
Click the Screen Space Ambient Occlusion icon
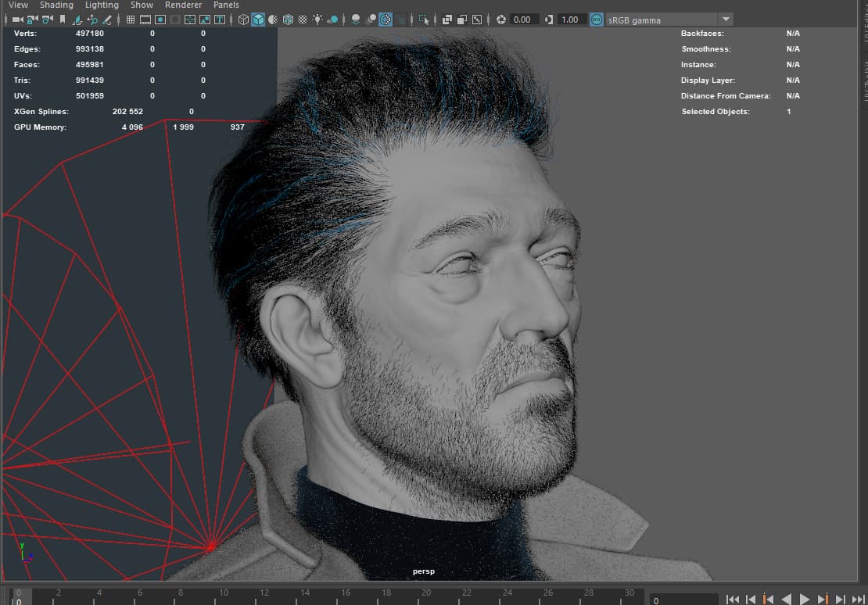[356, 20]
